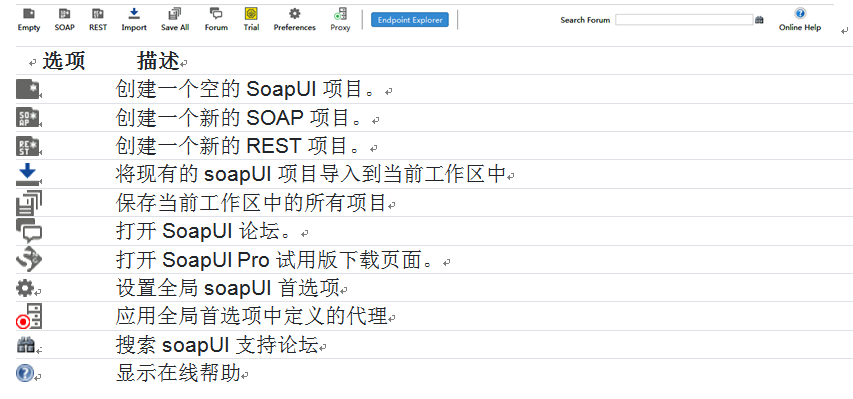Click the empty project icon in the table
853x399 pixels.
(x=28, y=89)
